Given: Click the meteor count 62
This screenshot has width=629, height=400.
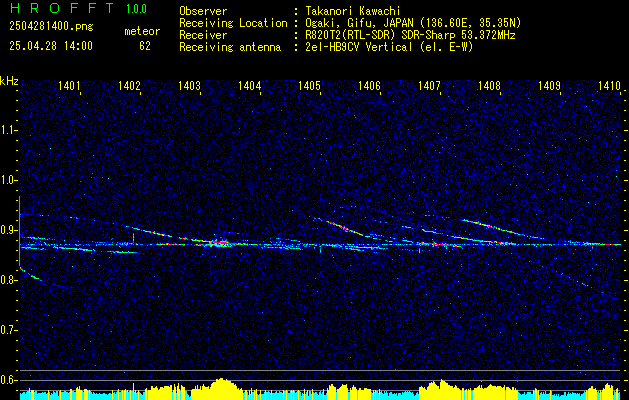Looking at the screenshot, I should [x=145, y=46].
